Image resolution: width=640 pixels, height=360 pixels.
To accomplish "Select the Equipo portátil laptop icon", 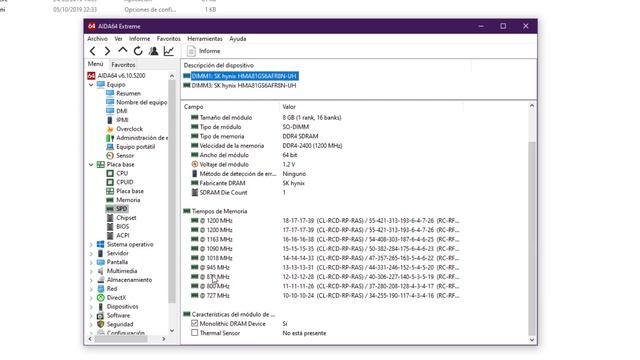I will pyautogui.click(x=110, y=147).
